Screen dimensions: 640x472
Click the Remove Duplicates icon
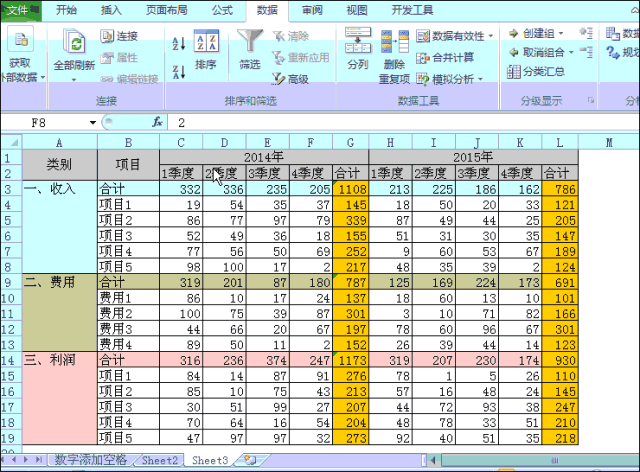tap(395, 42)
